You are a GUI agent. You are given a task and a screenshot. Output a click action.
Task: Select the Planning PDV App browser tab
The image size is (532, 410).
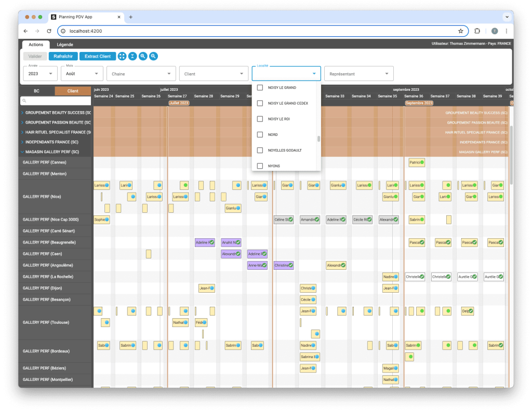pyautogui.click(x=87, y=17)
